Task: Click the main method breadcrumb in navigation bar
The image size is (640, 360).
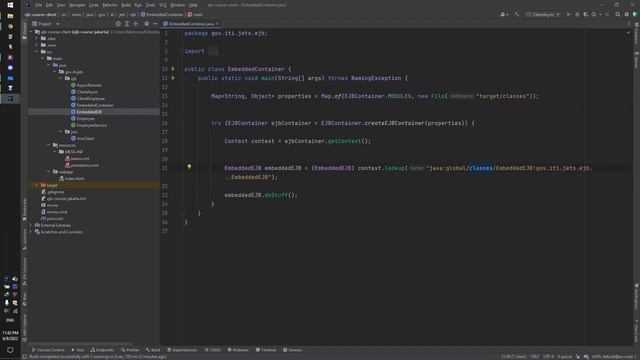Action: click(x=195, y=14)
